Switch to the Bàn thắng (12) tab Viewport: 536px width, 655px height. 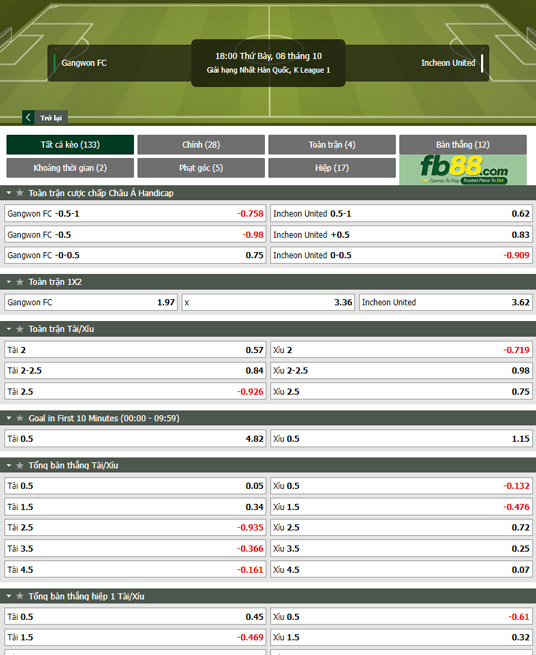tap(463, 145)
